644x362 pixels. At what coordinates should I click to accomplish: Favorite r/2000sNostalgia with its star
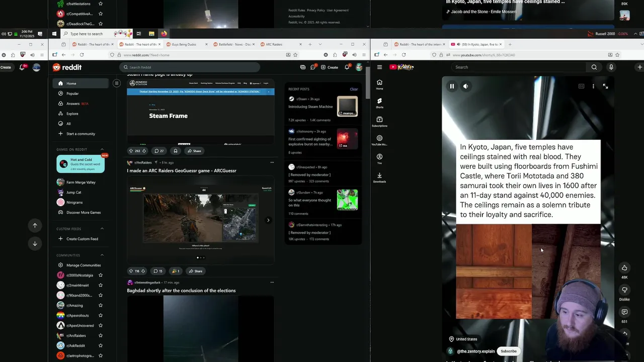point(101,275)
